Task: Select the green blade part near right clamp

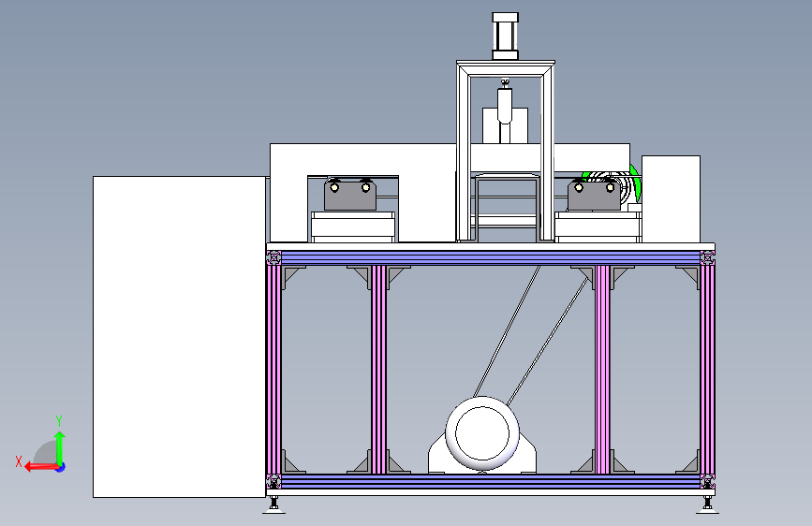Action: coord(637,183)
